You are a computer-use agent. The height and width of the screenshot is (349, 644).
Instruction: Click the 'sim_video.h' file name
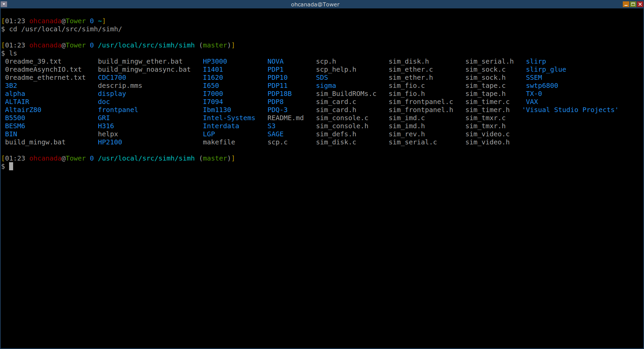pos(488,142)
